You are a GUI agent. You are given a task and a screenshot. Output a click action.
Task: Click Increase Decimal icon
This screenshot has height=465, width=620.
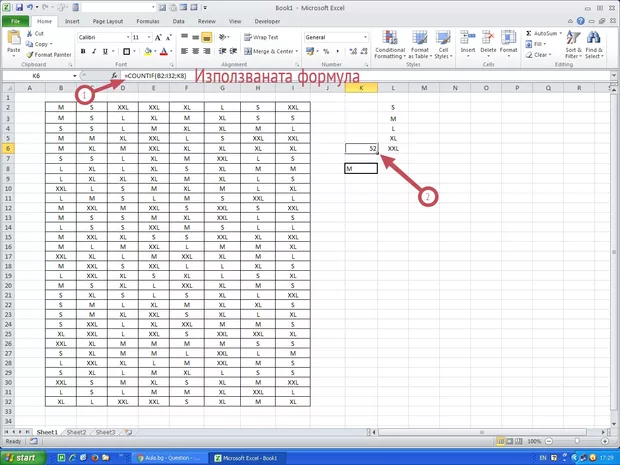click(x=353, y=51)
